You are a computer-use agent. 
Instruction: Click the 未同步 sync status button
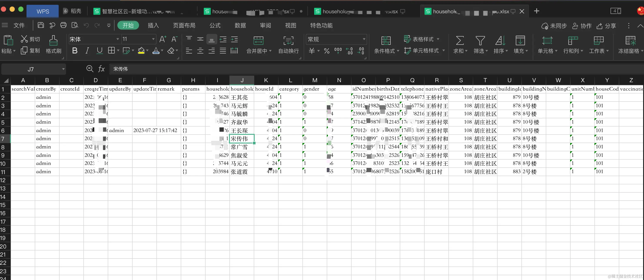point(554,26)
